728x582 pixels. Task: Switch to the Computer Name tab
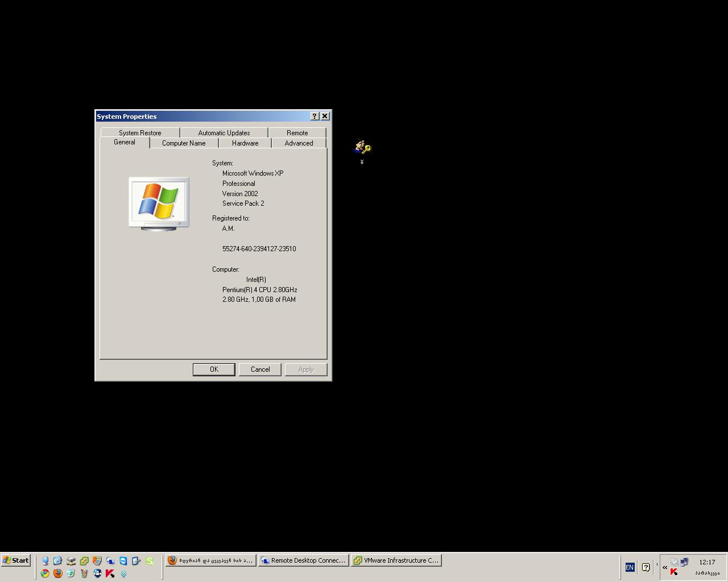184,143
